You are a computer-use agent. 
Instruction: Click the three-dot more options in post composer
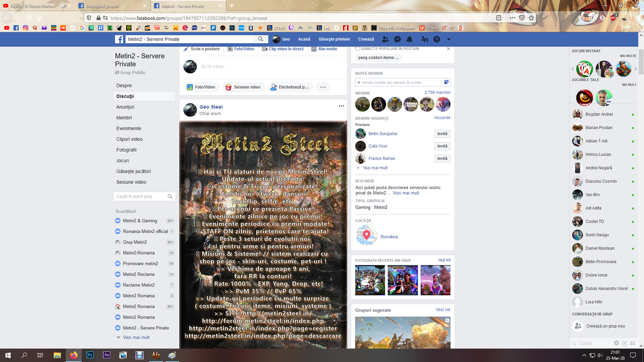(323, 87)
